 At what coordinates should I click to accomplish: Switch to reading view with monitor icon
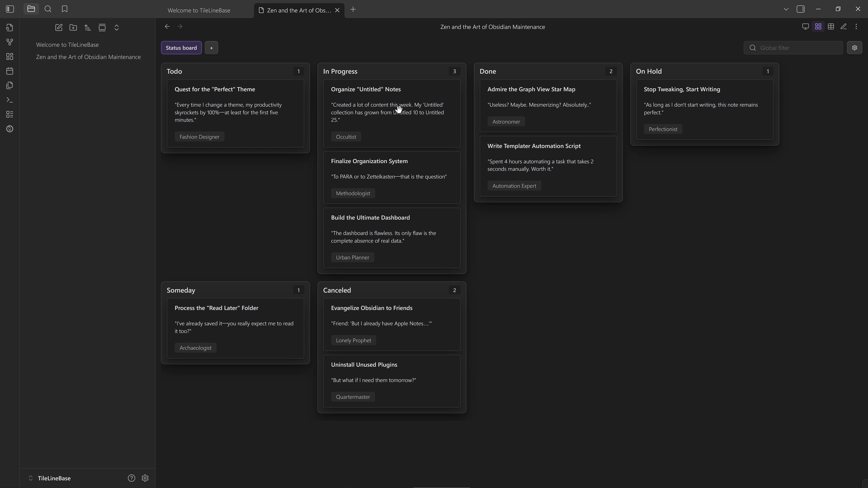click(805, 26)
